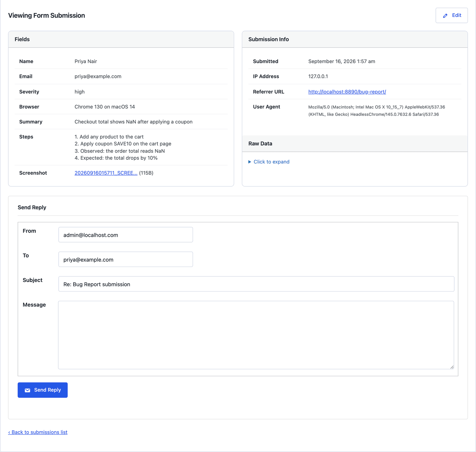The width and height of the screenshot is (476, 452).
Task: Expand the Raw Data disclosure triangle
Action: (x=250, y=162)
